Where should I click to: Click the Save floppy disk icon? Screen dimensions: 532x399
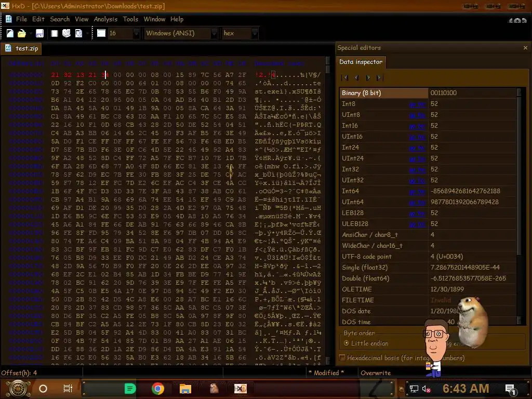[x=39, y=33]
